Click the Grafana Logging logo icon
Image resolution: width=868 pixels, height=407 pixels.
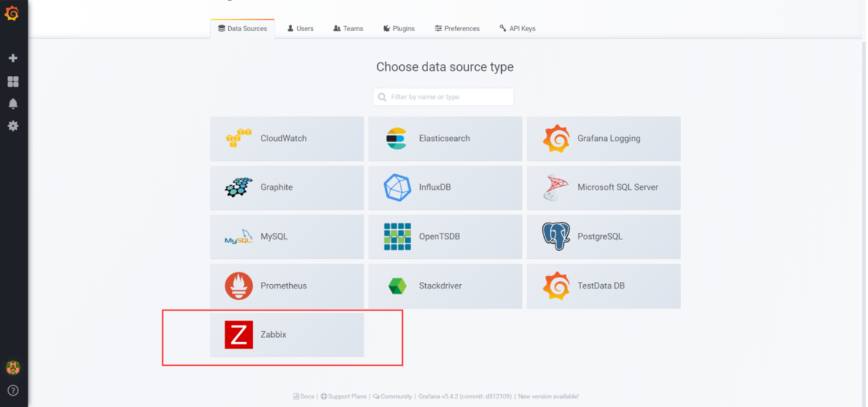click(556, 138)
